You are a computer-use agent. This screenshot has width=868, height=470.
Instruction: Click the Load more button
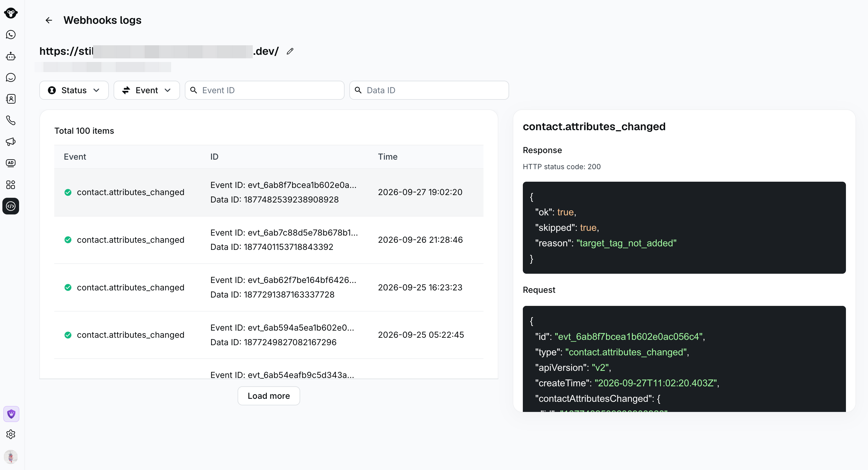[x=269, y=396]
